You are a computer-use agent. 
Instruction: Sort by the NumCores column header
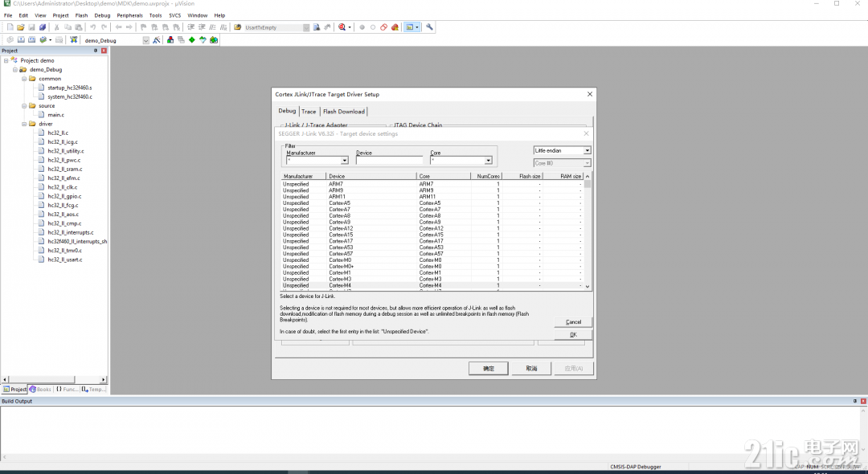(486, 176)
